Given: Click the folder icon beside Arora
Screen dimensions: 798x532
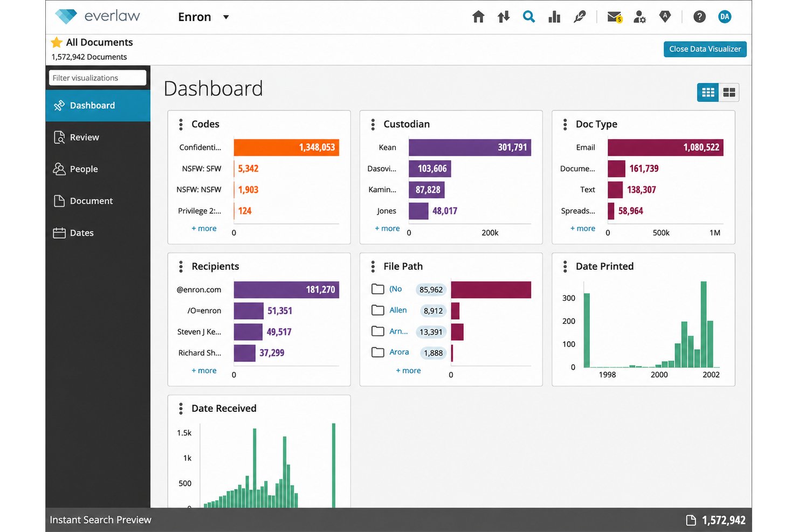Looking at the screenshot, I should click(377, 352).
